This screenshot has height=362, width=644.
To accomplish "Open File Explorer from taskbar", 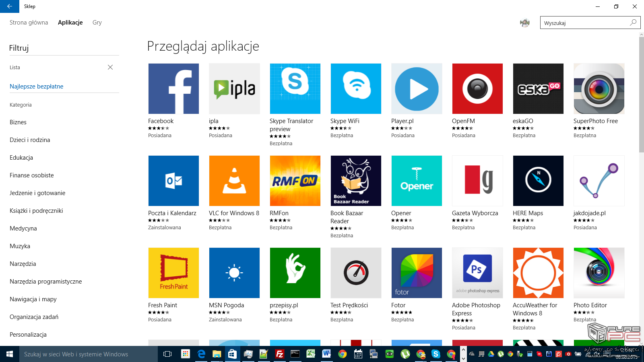I will pos(217,354).
